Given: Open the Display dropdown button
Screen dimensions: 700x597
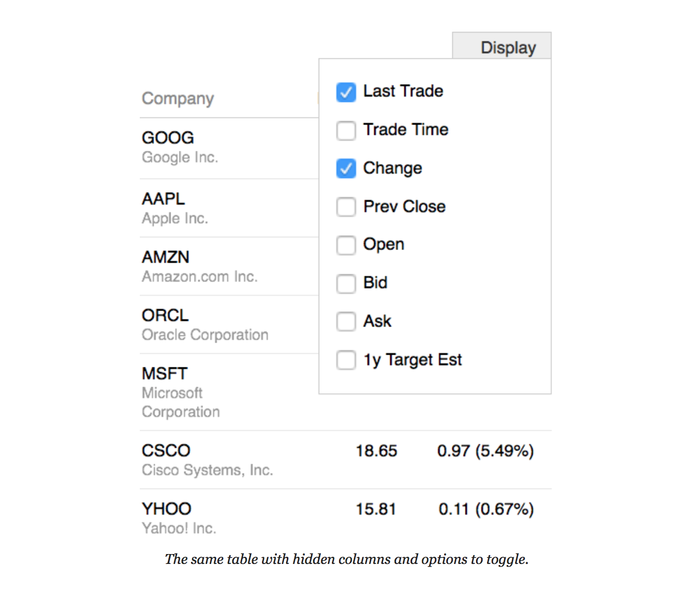Looking at the screenshot, I should pos(502,47).
